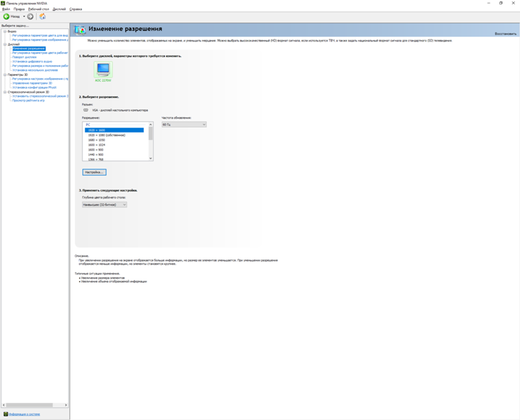
Task: Click Восстановить in the top right corner
Action: (x=505, y=33)
